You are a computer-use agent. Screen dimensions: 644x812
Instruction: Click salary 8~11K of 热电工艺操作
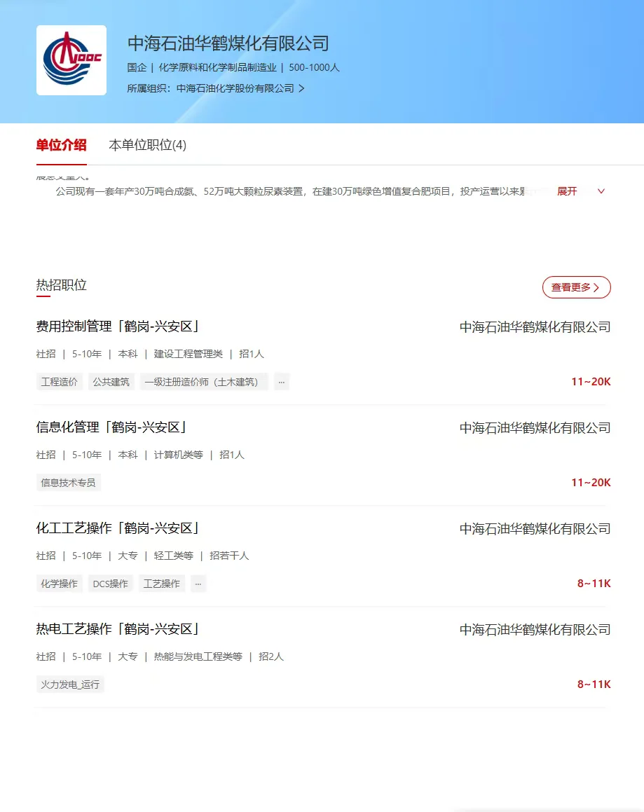coord(594,684)
